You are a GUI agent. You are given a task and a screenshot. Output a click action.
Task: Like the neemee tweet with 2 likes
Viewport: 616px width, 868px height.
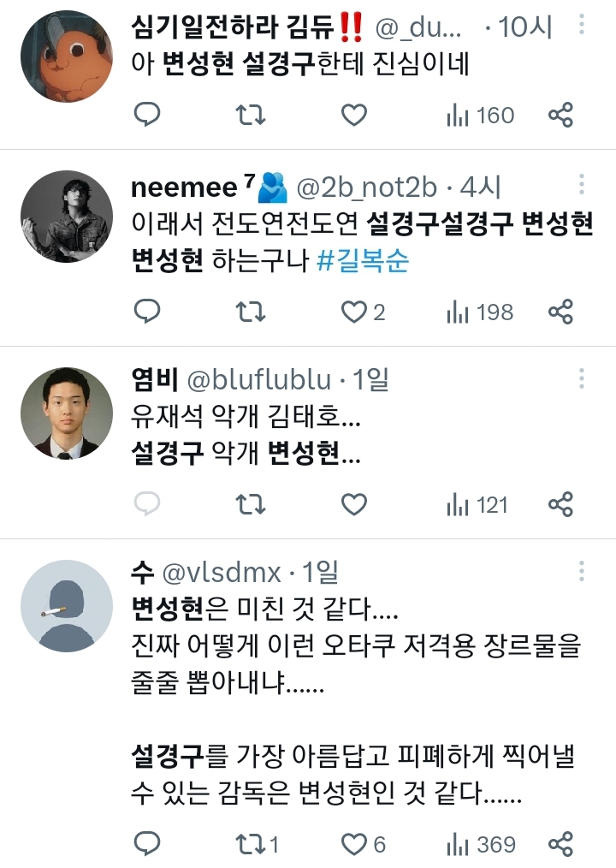click(363, 312)
